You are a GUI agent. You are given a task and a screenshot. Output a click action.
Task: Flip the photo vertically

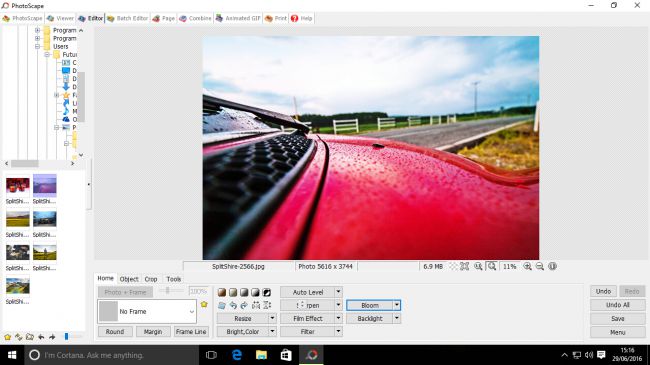coord(267,305)
